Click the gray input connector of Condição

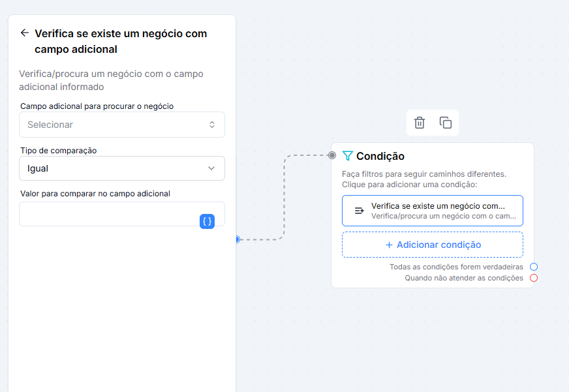tap(331, 156)
